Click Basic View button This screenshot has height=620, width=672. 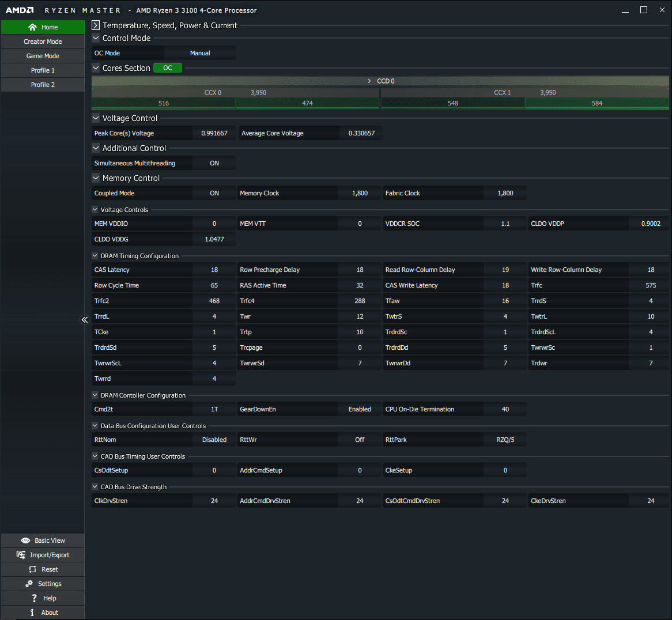(x=43, y=540)
